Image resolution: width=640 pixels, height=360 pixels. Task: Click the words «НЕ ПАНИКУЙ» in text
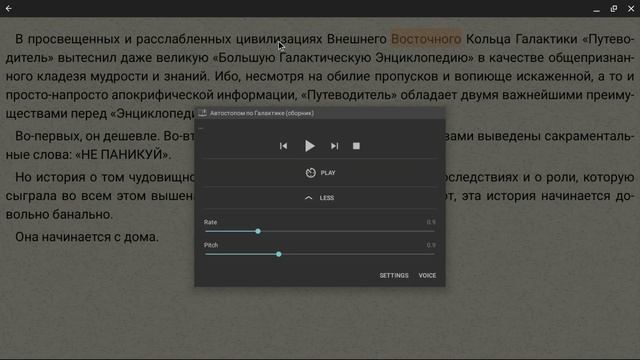[122, 155]
